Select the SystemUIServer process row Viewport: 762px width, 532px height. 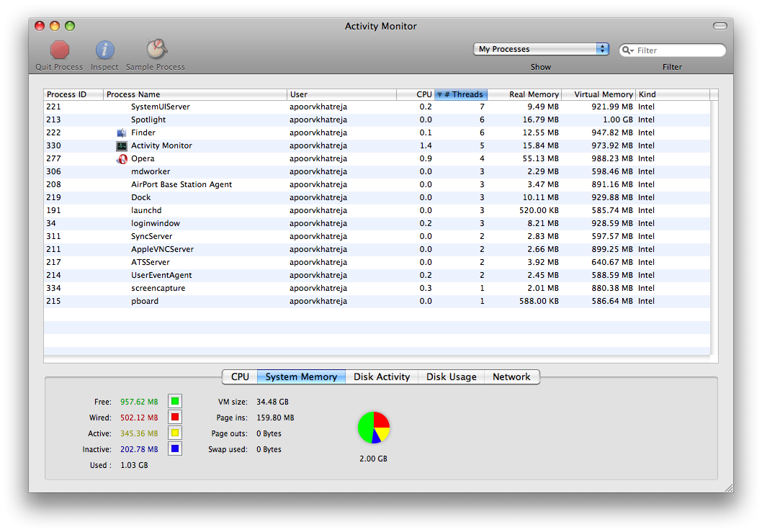(377, 107)
